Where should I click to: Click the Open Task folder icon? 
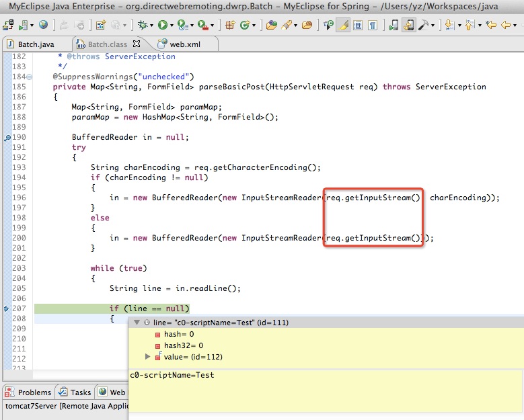(307, 25)
